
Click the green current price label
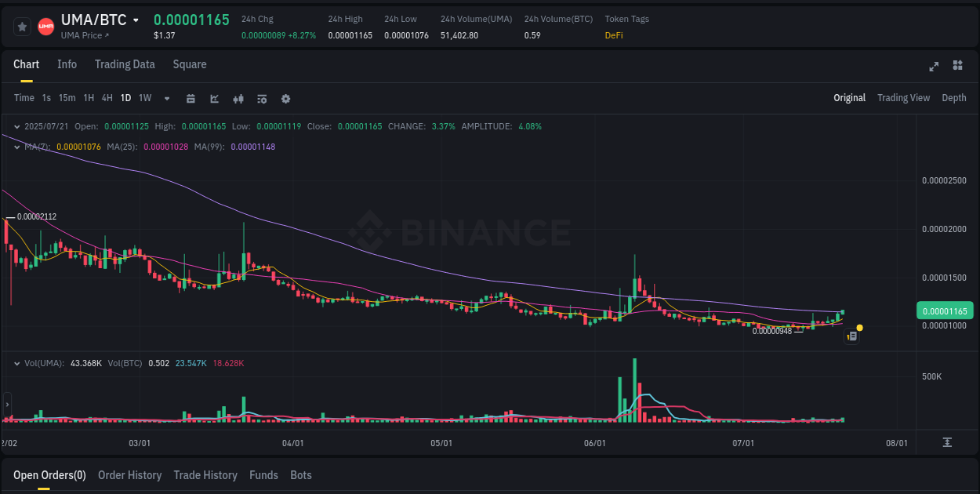tap(945, 311)
